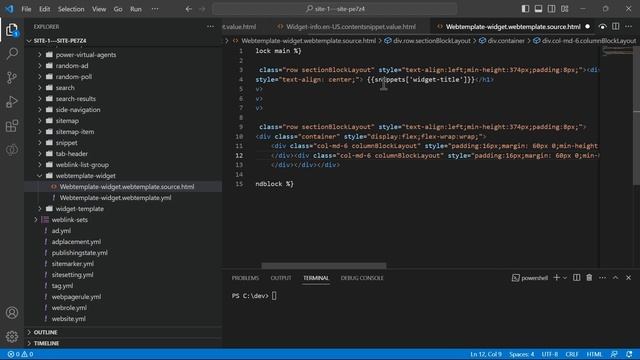Open the Go menu
Viewport: 640px width, 360px height.
118,9
